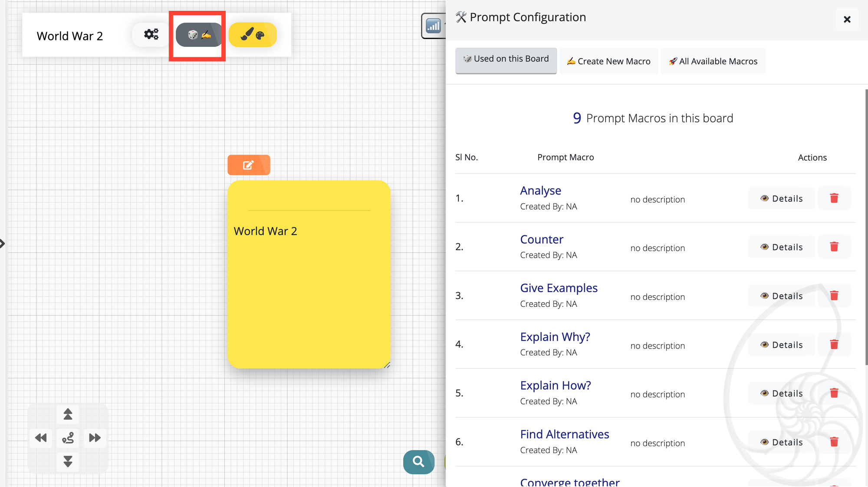Pan canvas right with forward arrow
This screenshot has height=487, width=868.
[x=95, y=438]
